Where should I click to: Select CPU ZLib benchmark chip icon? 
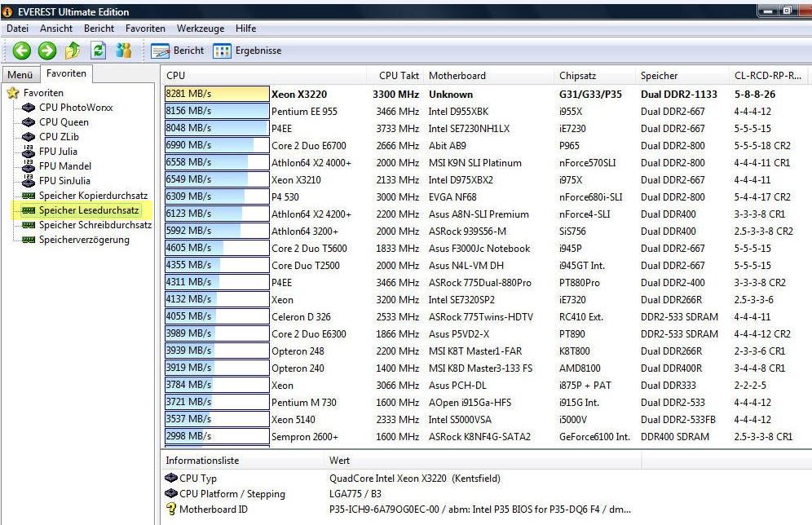[x=29, y=137]
